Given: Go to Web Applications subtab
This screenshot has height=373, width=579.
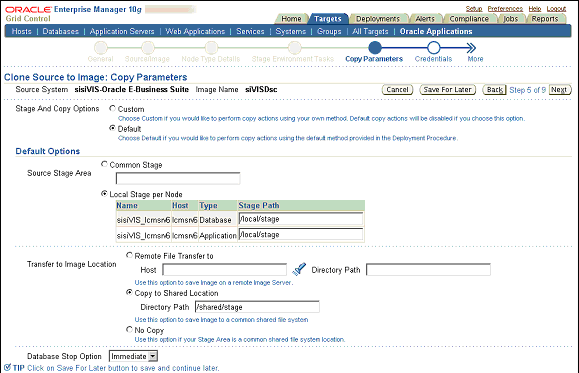Looking at the screenshot, I should (x=195, y=31).
